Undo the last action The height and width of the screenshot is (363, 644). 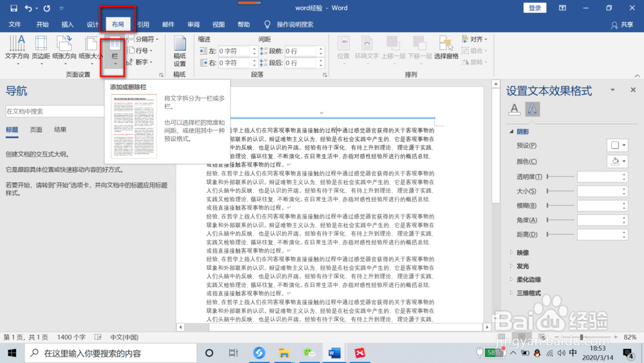(x=28, y=8)
